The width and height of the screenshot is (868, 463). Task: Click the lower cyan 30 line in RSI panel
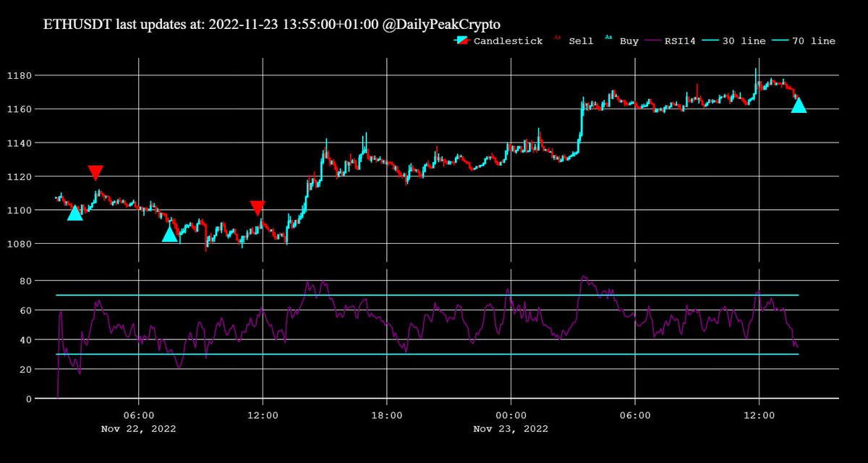427,354
